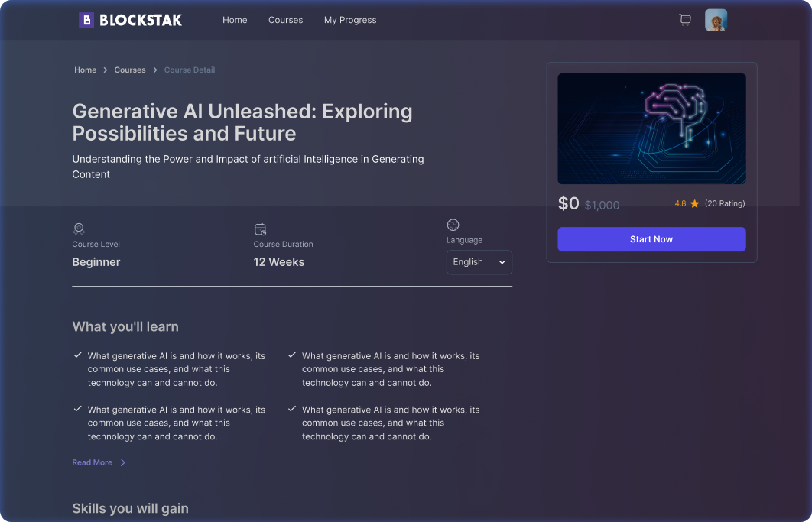Click the first checkmark in What you'll learn
Image resolution: width=812 pixels, height=522 pixels.
(x=77, y=355)
